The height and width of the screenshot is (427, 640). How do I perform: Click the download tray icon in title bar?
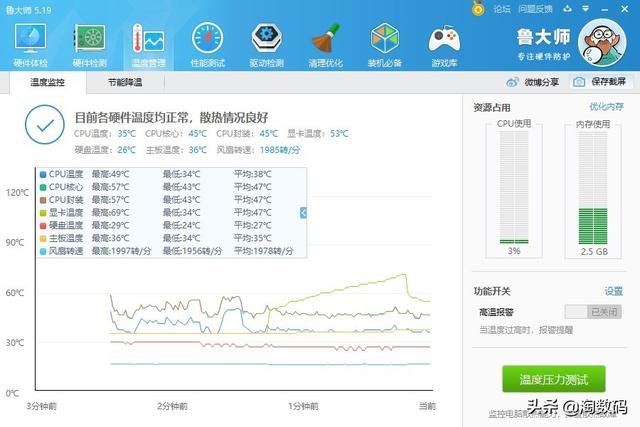[567, 8]
